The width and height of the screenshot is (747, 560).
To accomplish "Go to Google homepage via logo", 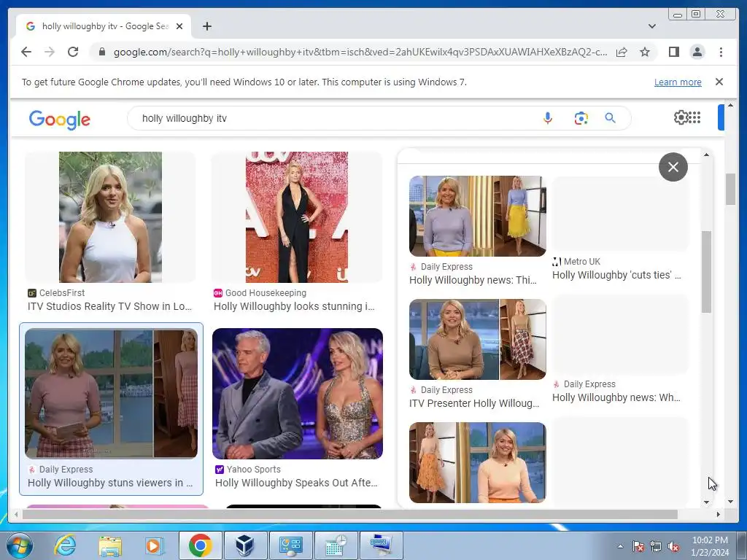I will coord(60,119).
